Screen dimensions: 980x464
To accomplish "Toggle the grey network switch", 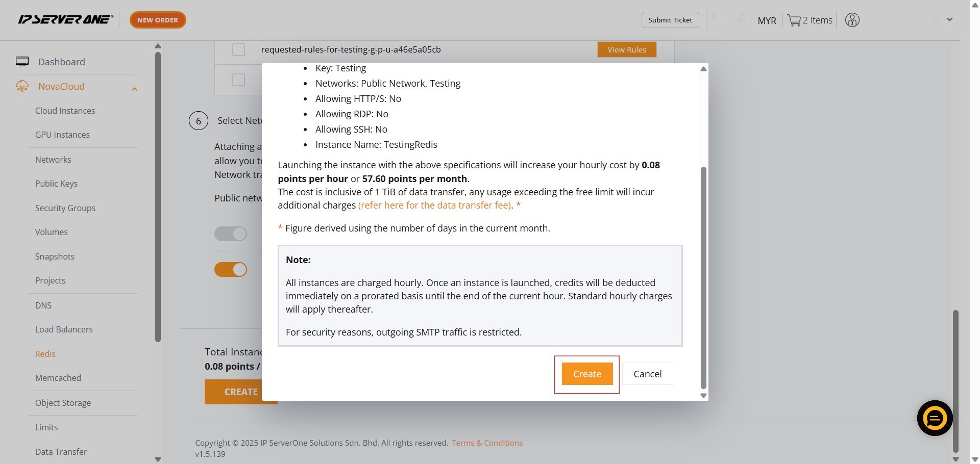I will click(x=231, y=234).
